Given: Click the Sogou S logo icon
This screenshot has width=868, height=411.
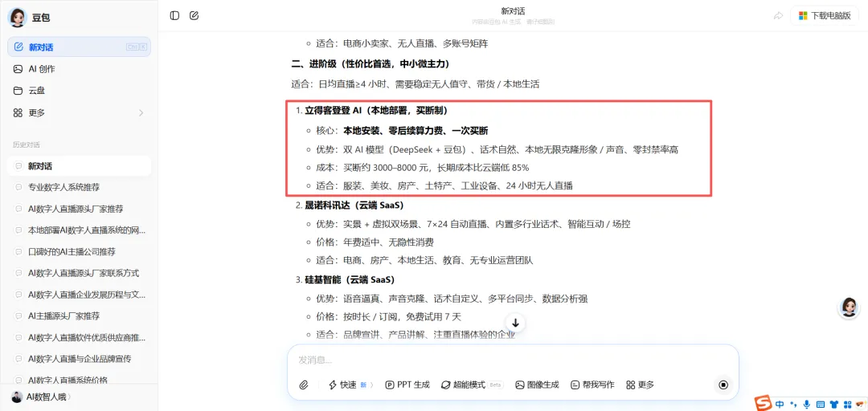Looking at the screenshot, I should point(764,403).
